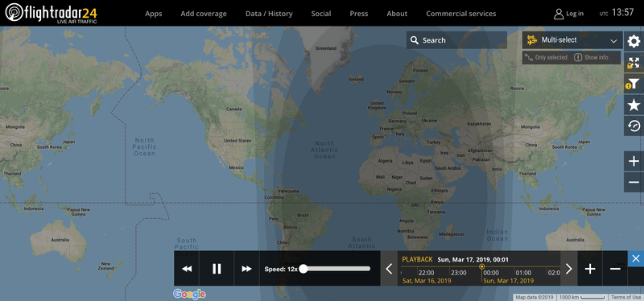Pause the flight playback
This screenshot has width=644, height=301.
(x=217, y=269)
